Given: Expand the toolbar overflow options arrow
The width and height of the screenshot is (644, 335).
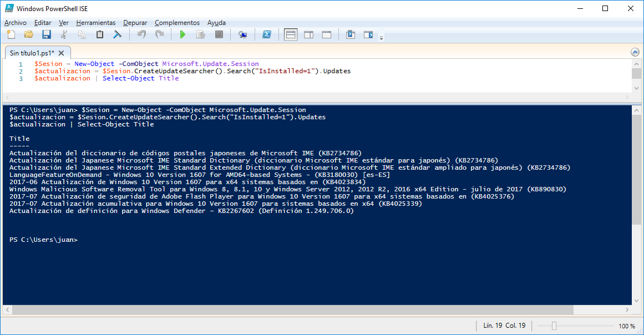Looking at the screenshot, I should coord(381,38).
